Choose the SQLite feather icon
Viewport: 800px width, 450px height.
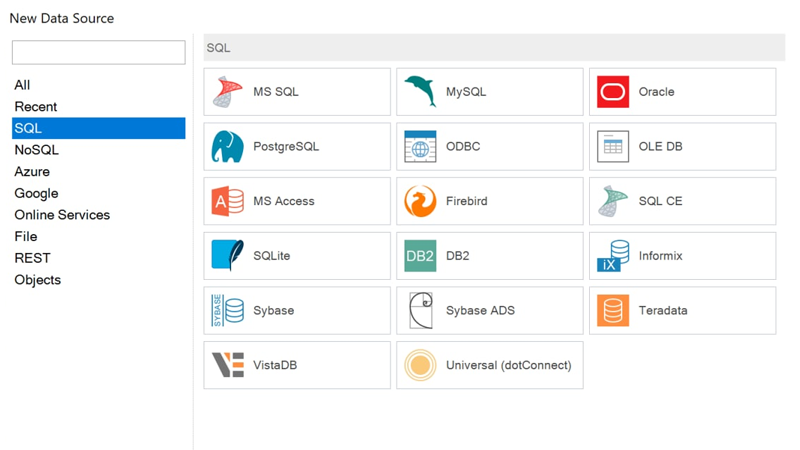pyautogui.click(x=228, y=256)
